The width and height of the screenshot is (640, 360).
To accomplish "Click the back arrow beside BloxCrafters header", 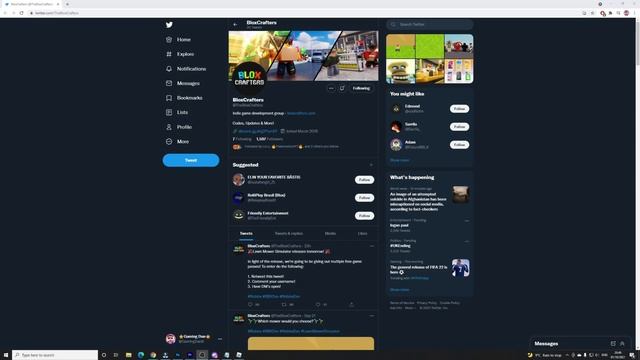I will pos(235,24).
